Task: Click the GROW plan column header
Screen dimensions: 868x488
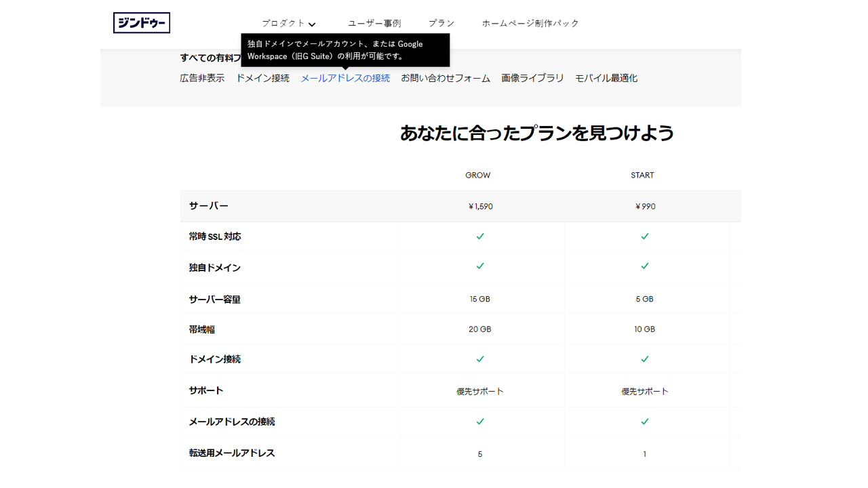Action: click(x=478, y=175)
